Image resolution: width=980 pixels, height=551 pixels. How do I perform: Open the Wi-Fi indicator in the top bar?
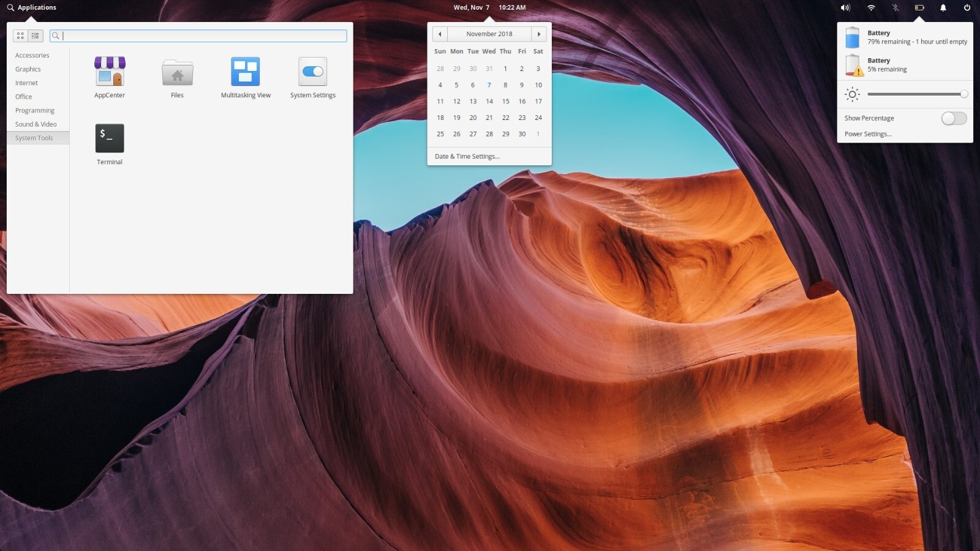(870, 7)
